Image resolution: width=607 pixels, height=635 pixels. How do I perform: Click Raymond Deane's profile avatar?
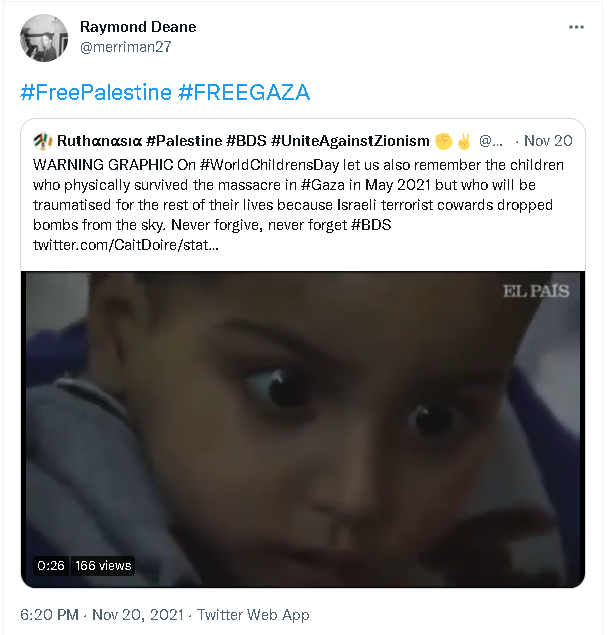(44, 38)
